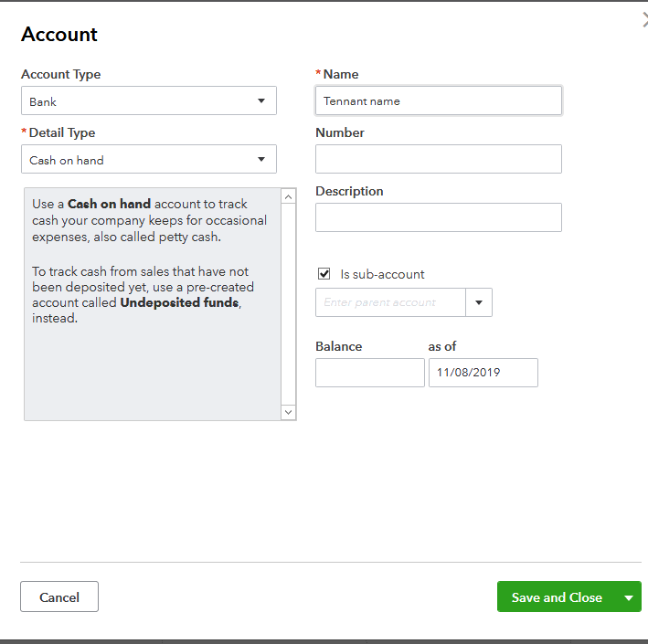Click the Enter parent account field

[x=390, y=302]
